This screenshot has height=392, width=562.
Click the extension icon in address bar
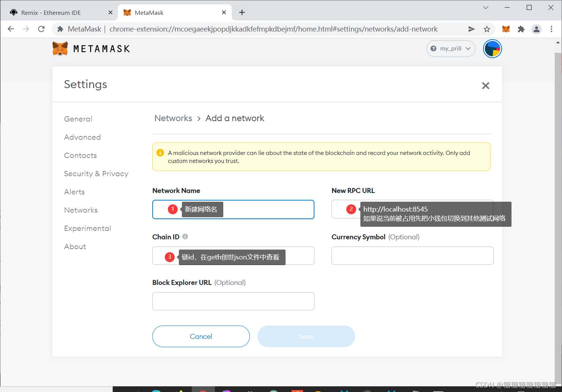click(x=60, y=29)
